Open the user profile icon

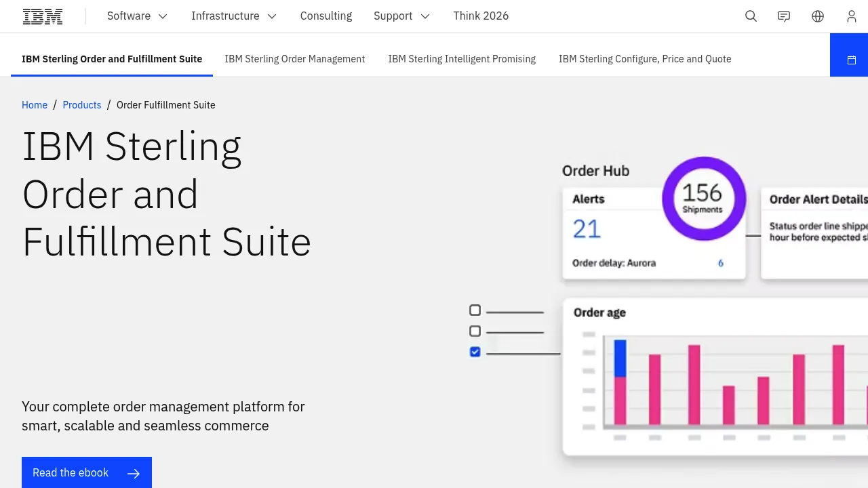coord(852,16)
